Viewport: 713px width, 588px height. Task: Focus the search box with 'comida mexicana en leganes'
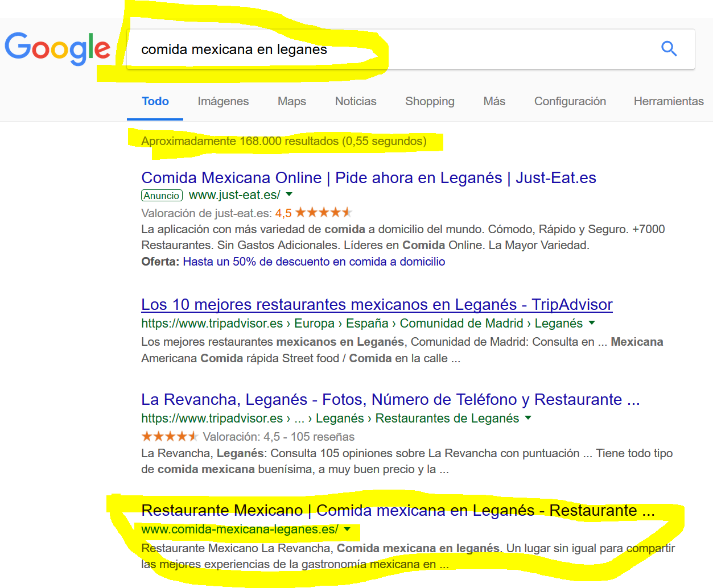(x=410, y=49)
